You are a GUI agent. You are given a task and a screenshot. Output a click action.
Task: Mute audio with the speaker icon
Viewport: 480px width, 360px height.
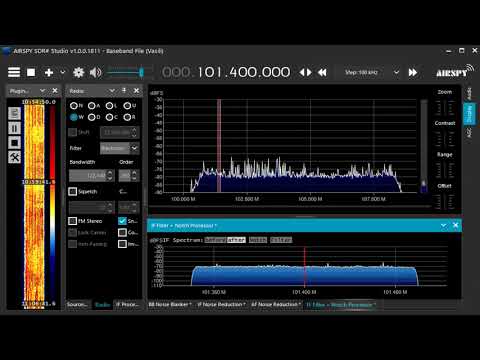tap(95, 72)
